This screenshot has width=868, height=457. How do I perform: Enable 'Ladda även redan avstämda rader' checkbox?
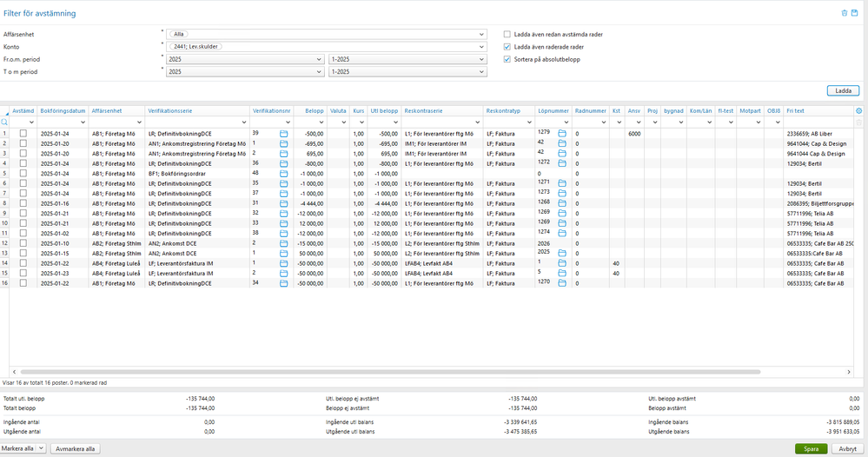pos(507,34)
